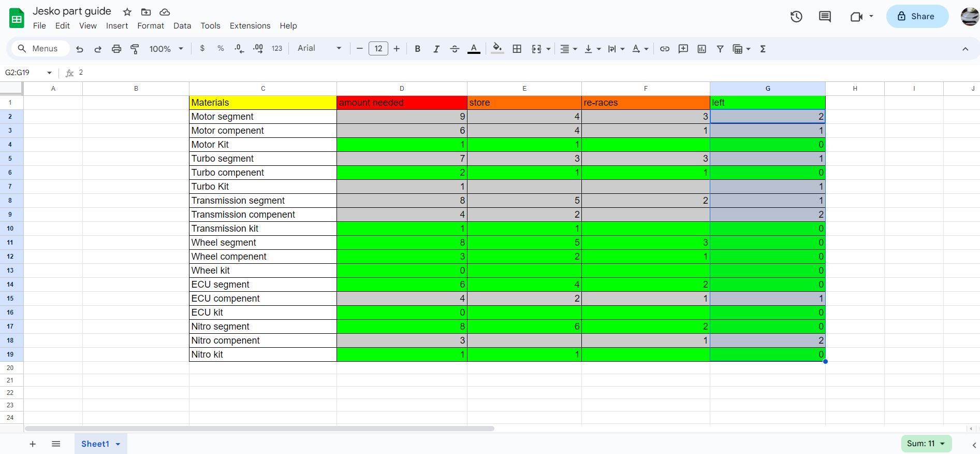Image resolution: width=980 pixels, height=454 pixels.
Task: Open the Google account avatar
Action: tap(970, 17)
